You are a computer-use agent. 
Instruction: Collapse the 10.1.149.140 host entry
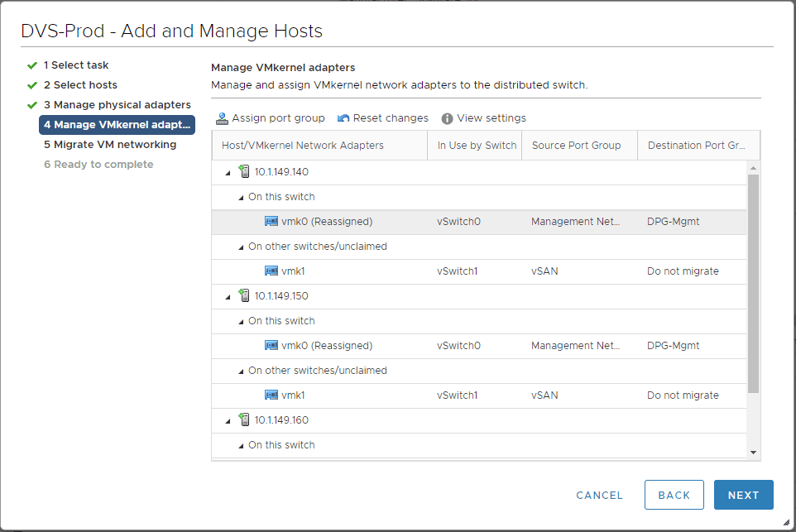click(228, 171)
